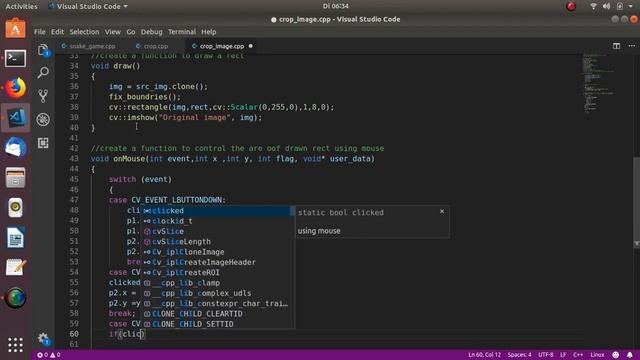Open the File menu
Image resolution: width=640 pixels, height=360 pixels.
tap(40, 32)
